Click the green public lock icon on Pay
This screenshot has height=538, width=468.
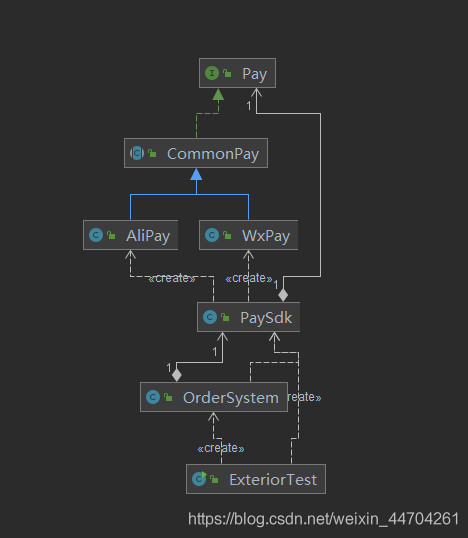pos(227,73)
